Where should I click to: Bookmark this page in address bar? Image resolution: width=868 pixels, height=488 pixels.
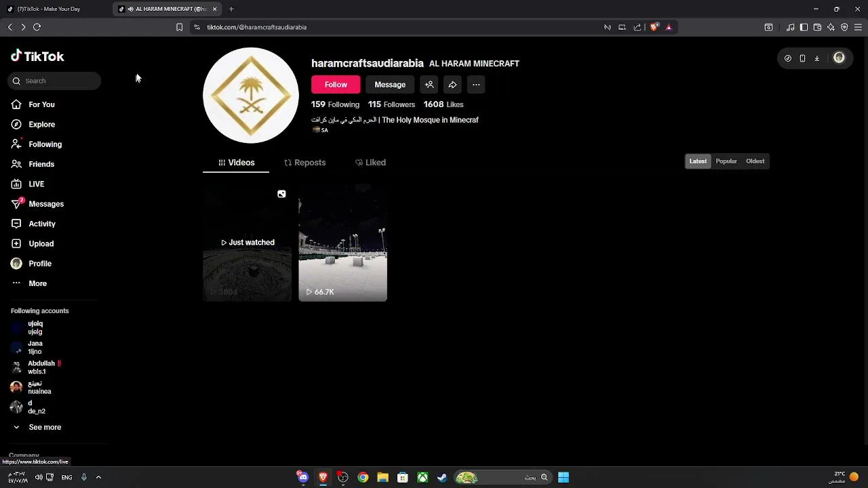(179, 27)
